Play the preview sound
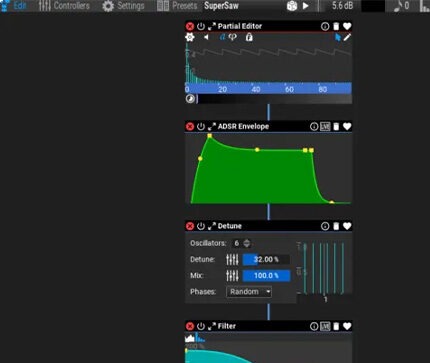 (306, 6)
